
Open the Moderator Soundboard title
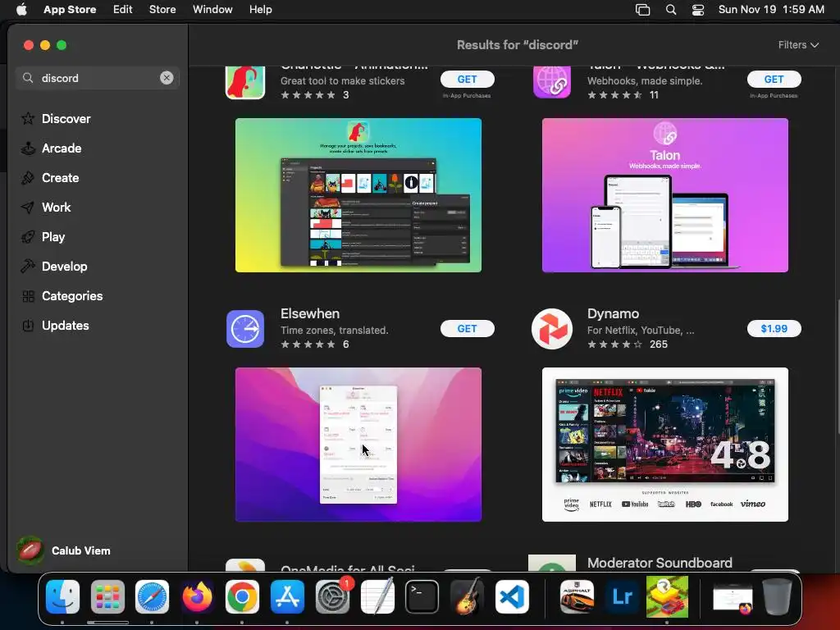click(660, 563)
